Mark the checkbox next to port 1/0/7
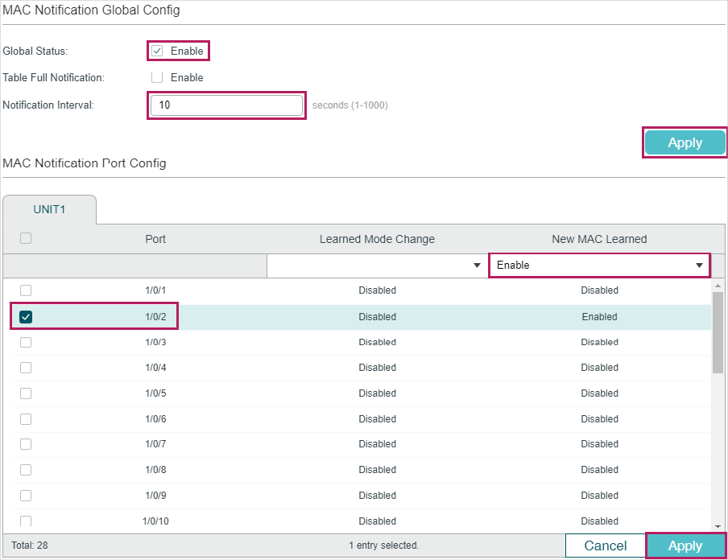 26,444
